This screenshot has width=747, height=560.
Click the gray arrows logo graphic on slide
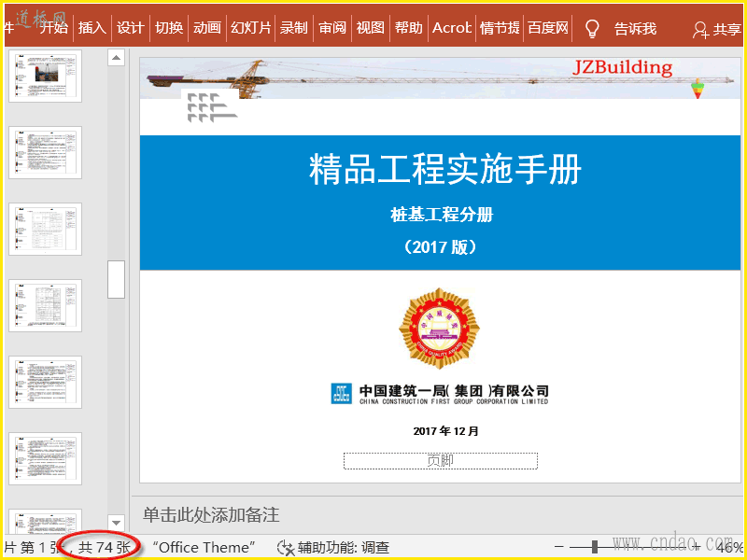tap(212, 107)
